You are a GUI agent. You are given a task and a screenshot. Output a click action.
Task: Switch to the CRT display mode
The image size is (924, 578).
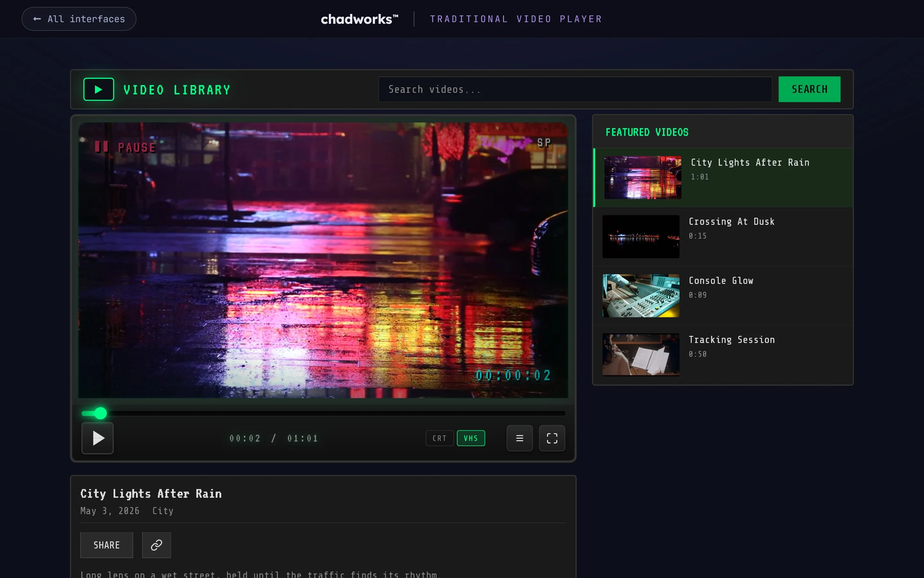pos(440,438)
